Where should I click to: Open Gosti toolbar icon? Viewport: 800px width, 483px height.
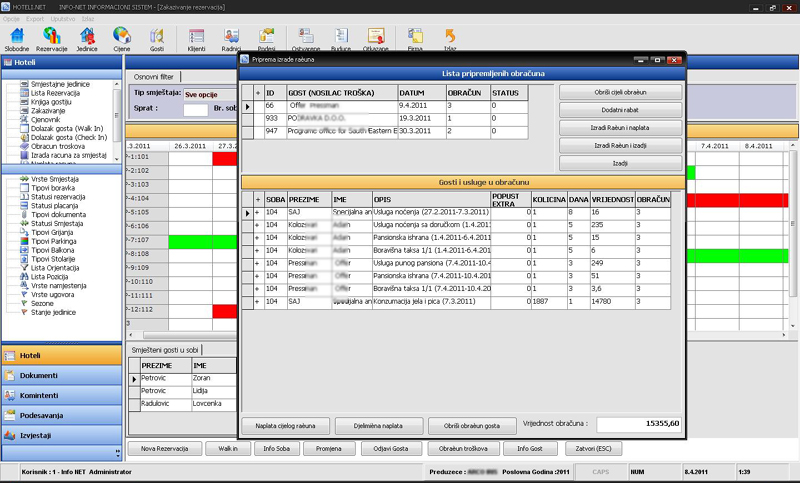157,39
